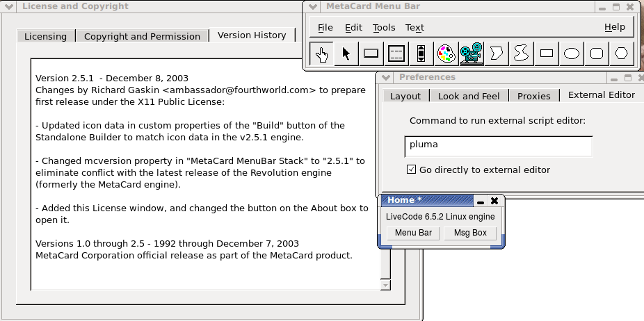
Task: Open the Look and Feel tab
Action: pos(469,96)
